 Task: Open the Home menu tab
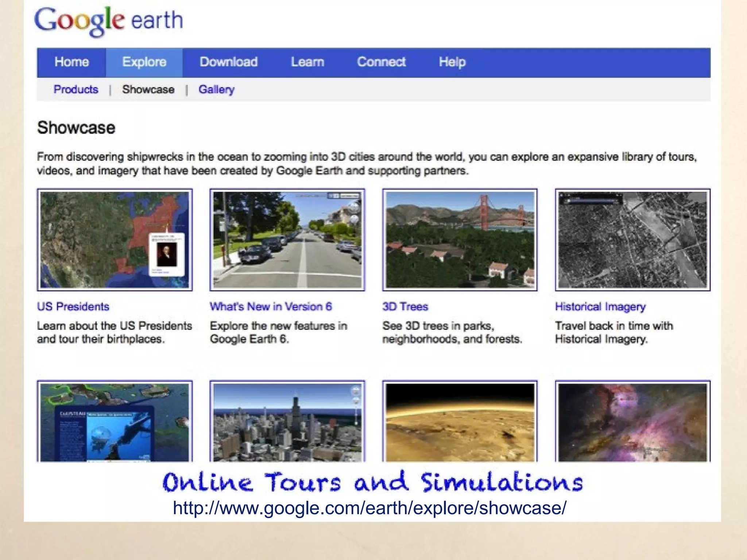coord(71,62)
